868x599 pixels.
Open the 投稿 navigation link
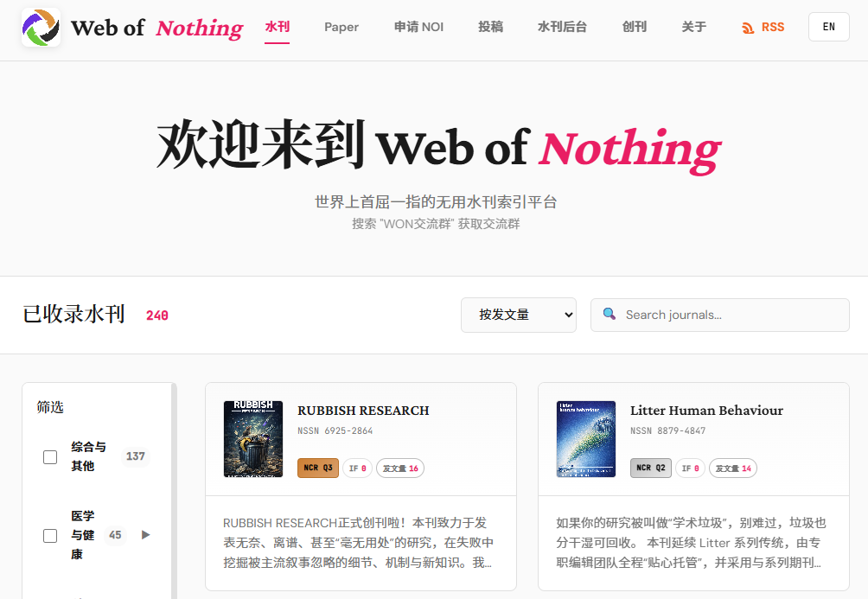click(490, 27)
